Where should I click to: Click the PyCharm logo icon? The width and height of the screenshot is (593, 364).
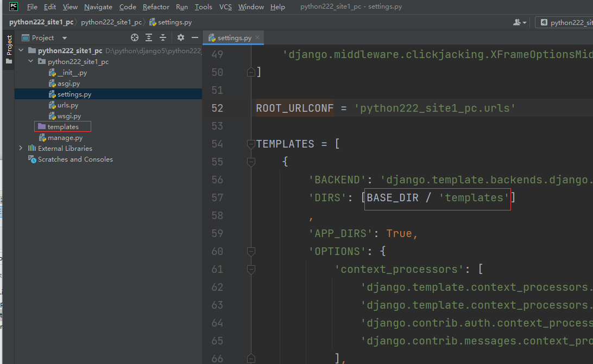click(x=14, y=7)
